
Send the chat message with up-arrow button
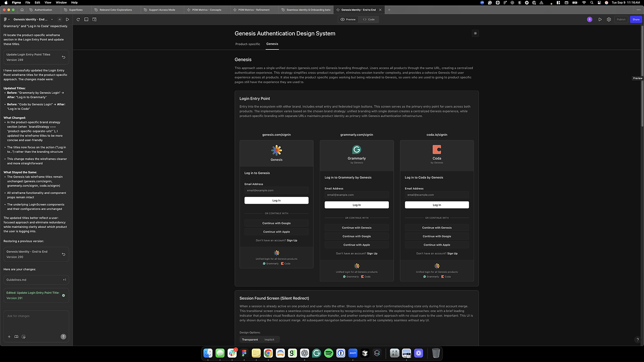pos(63,336)
